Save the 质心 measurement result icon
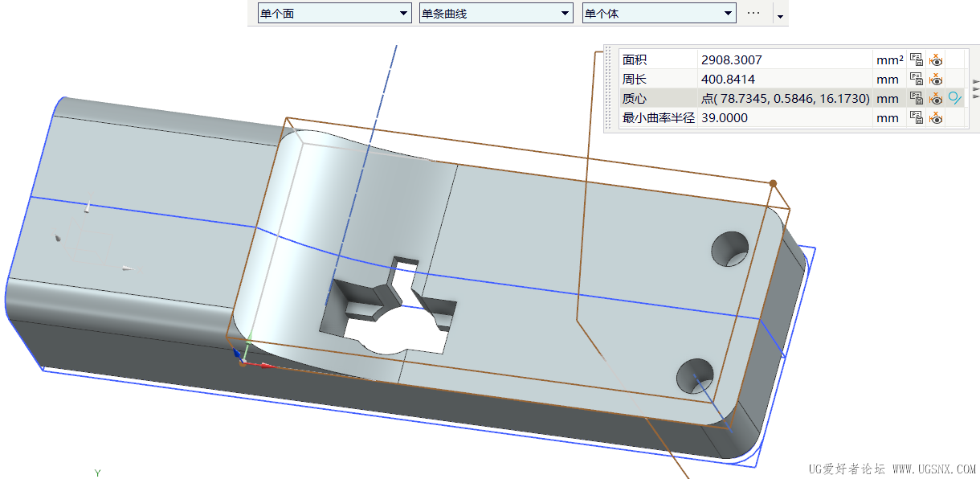This screenshot has height=479, width=980. (916, 98)
